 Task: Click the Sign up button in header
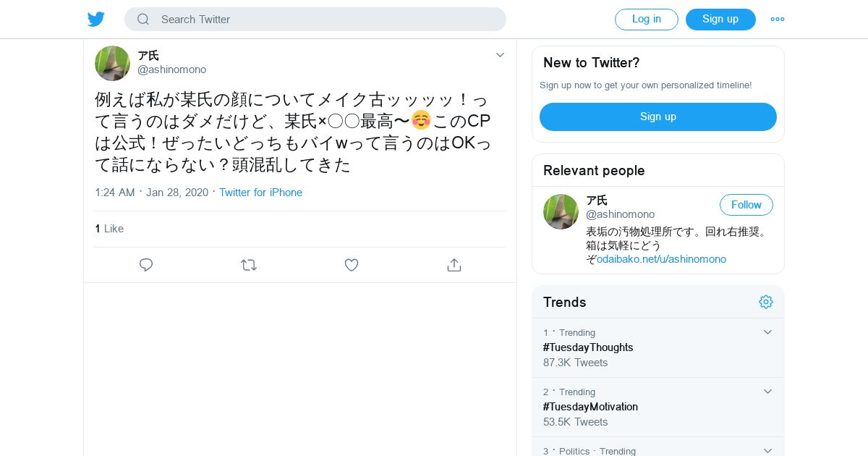coord(720,20)
